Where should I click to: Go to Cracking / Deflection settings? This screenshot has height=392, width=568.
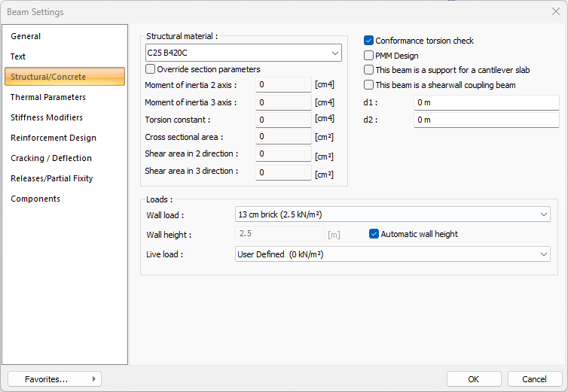[x=51, y=158]
